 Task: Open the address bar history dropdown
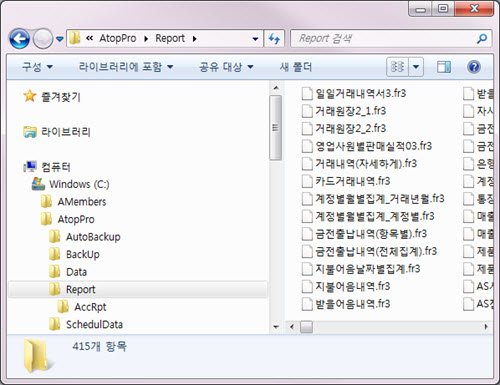point(255,39)
